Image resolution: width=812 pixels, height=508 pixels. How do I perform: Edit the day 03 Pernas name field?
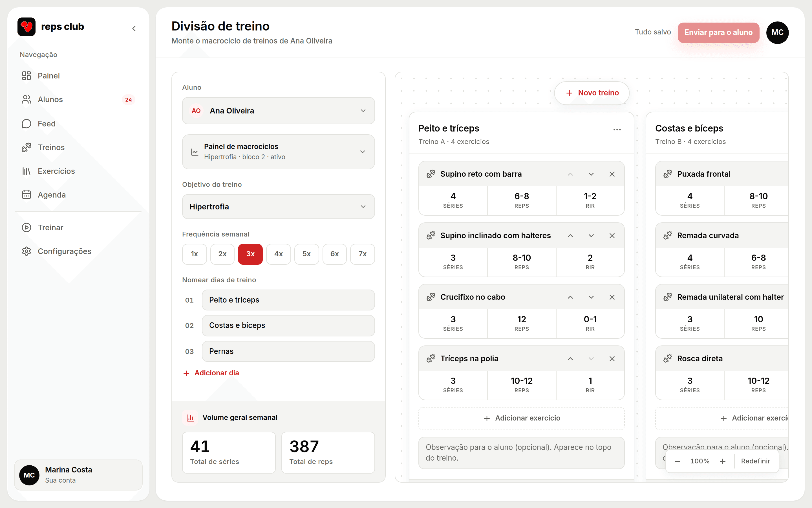288,351
